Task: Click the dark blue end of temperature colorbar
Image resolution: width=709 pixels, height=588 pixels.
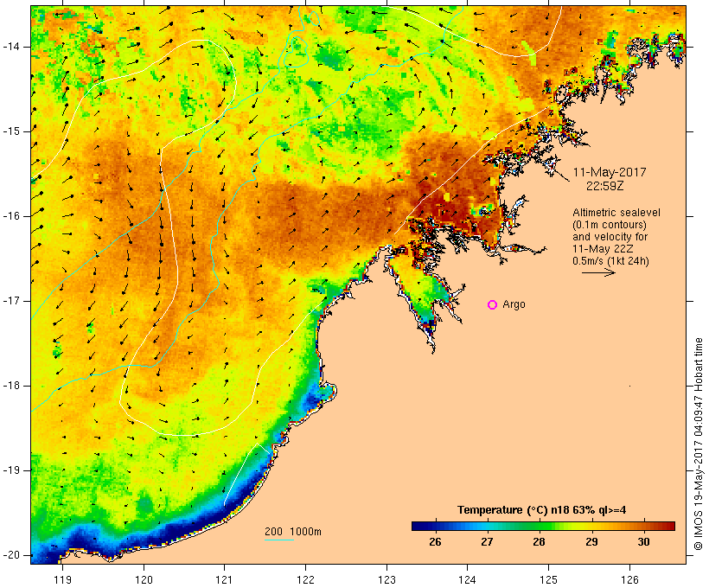Action: pyautogui.click(x=418, y=526)
